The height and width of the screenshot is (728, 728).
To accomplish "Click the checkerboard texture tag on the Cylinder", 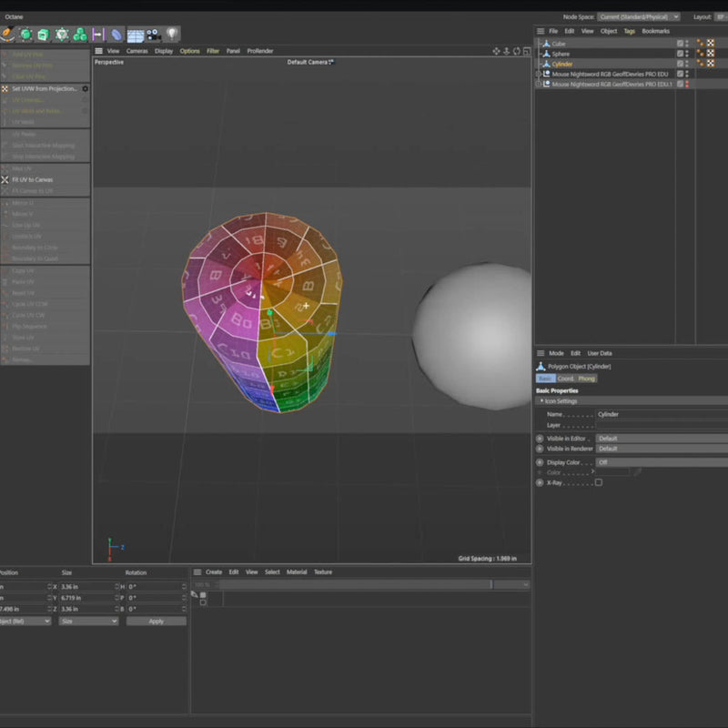I will click(711, 64).
